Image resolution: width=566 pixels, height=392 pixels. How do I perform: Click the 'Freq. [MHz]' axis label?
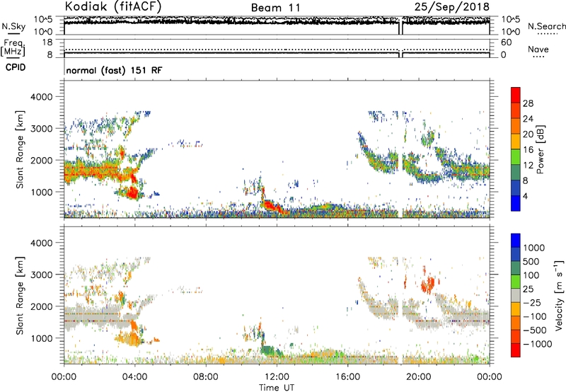pos(13,47)
